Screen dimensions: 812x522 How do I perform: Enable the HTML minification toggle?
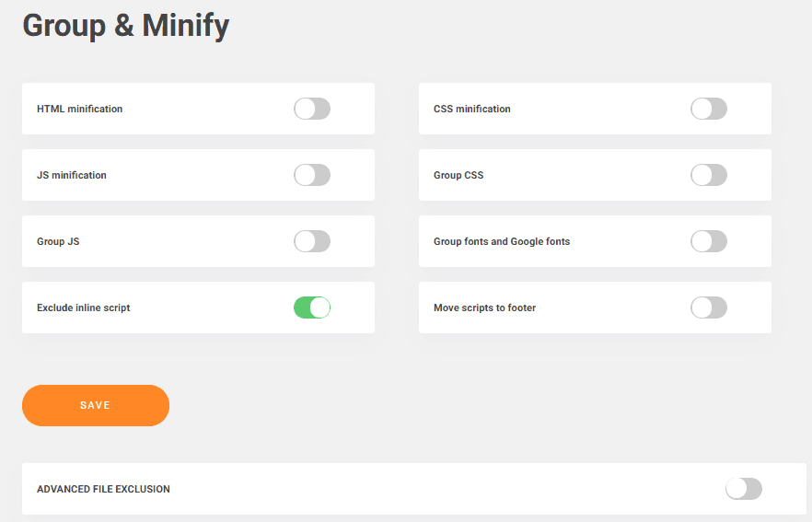coord(311,109)
